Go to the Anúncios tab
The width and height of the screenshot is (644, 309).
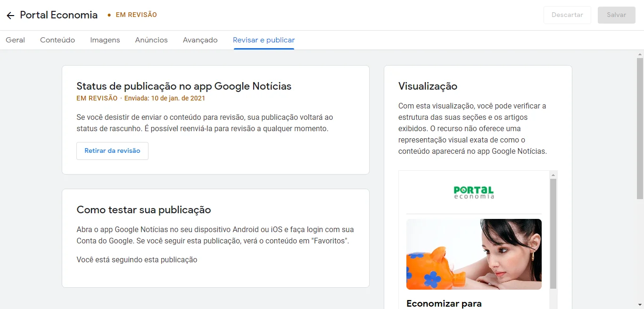[x=151, y=40]
